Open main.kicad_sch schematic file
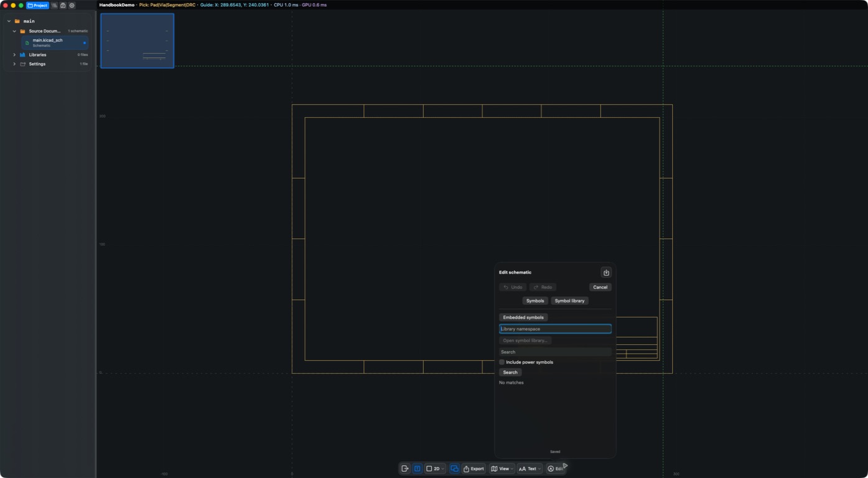Viewport: 868px width, 478px height. tap(55, 43)
